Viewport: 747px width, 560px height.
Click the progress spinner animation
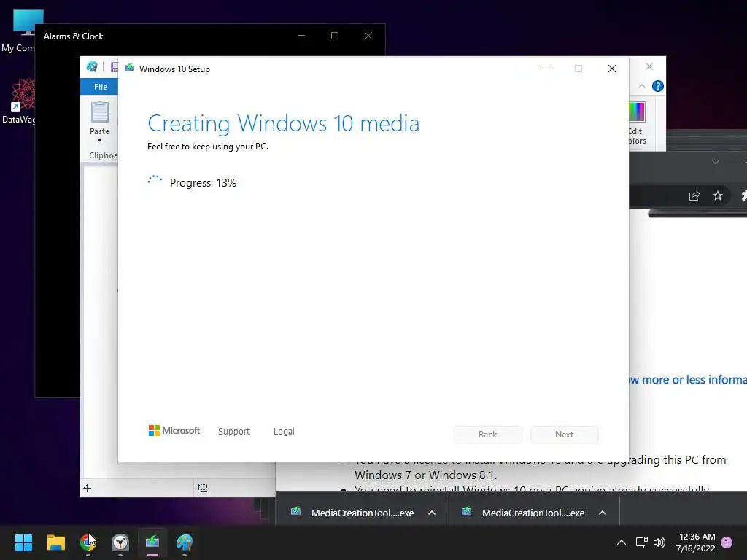coord(155,181)
